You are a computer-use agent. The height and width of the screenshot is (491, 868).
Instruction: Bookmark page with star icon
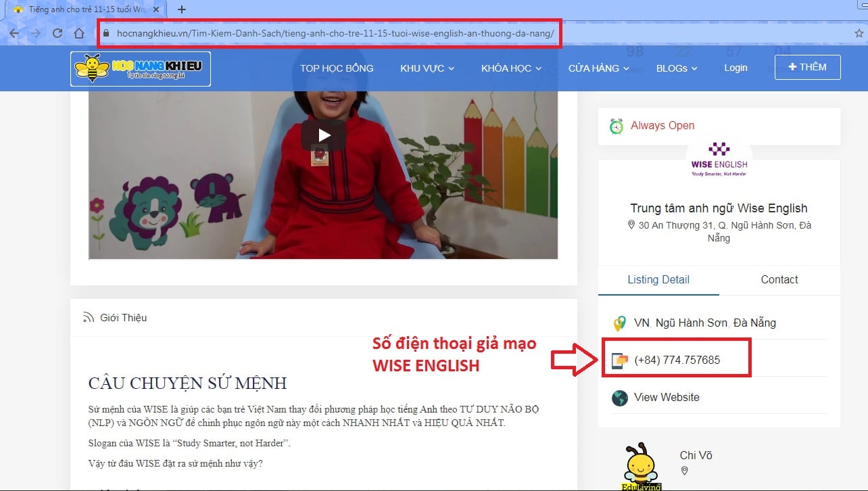coord(859,33)
